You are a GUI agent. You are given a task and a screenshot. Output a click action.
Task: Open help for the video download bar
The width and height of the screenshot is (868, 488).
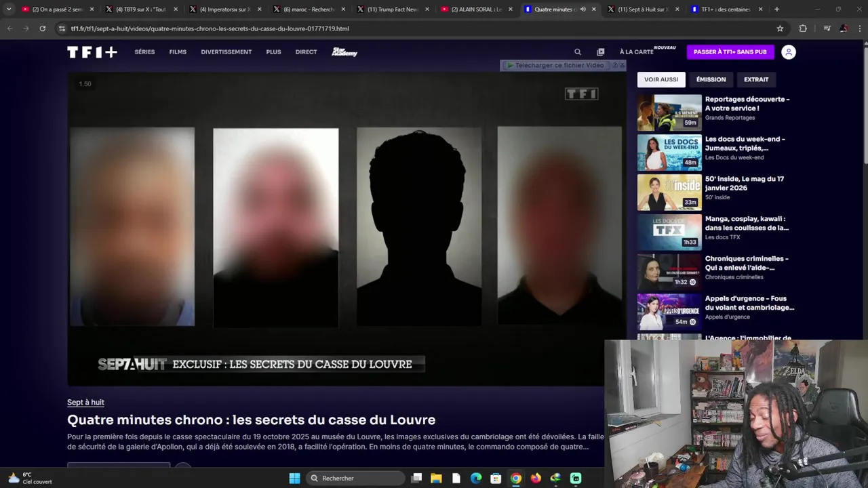click(x=615, y=65)
